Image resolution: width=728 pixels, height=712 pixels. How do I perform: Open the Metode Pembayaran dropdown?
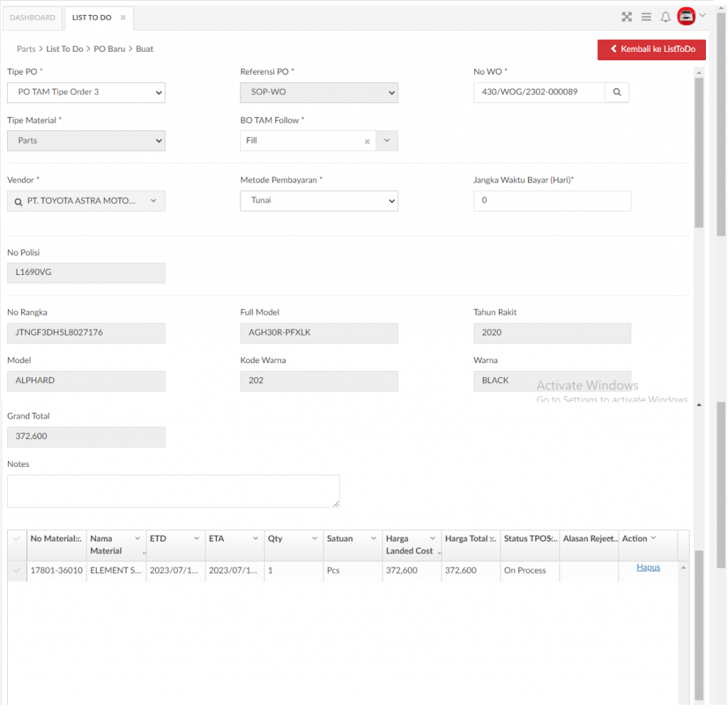tap(319, 201)
